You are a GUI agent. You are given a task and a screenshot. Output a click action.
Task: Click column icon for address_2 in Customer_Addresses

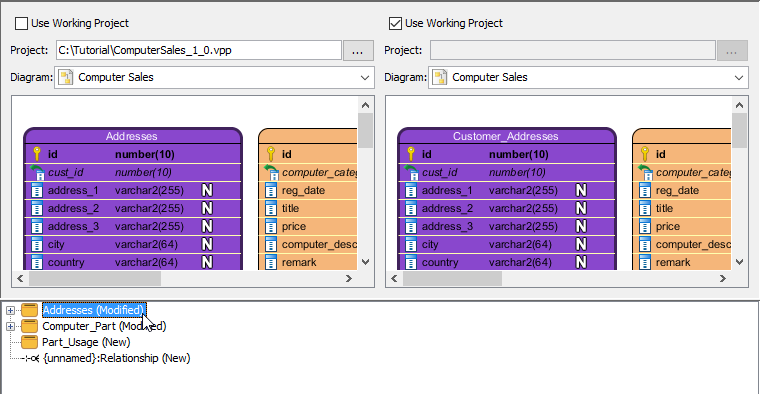411,208
